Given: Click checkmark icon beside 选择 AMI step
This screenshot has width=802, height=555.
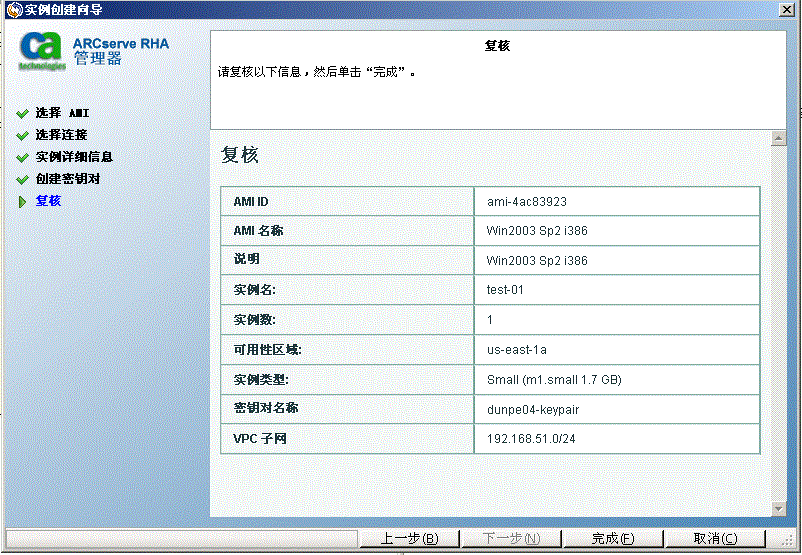Looking at the screenshot, I should (22, 114).
